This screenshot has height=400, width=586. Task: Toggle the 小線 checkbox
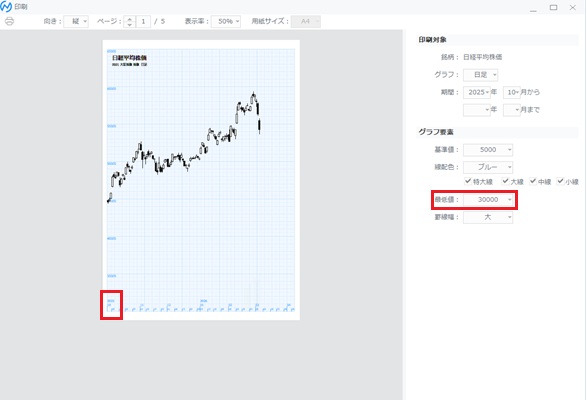[560, 181]
